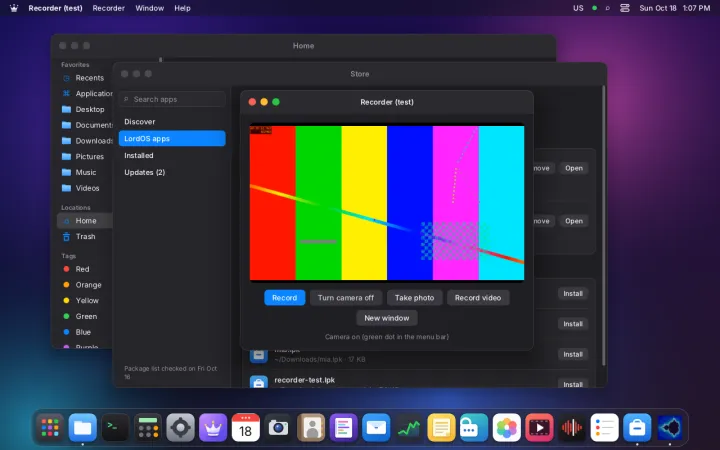
Task: Select Desktop folder in Home sidebar
Action: pos(86,109)
